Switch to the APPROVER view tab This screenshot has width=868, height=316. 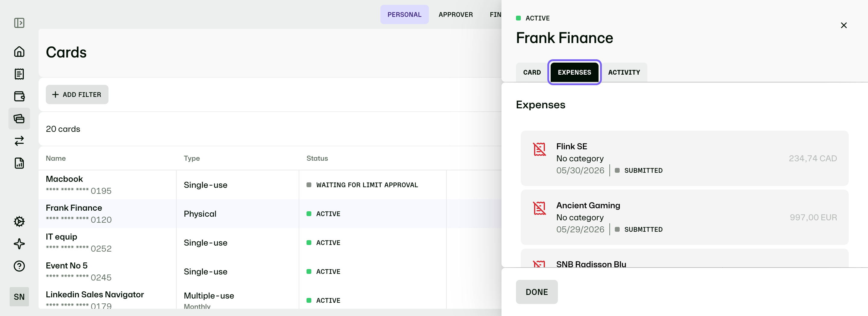pos(456,14)
